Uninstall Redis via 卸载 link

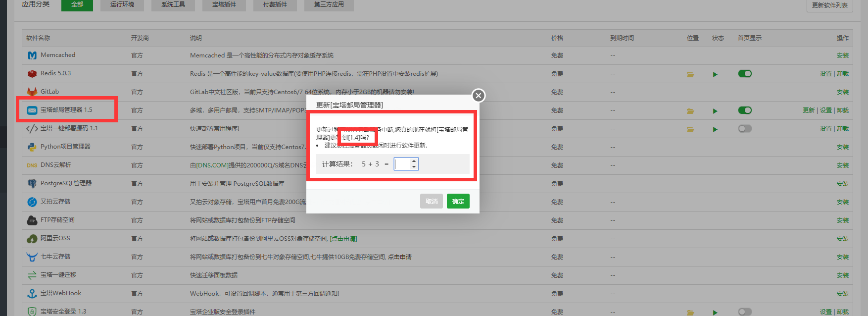point(843,74)
